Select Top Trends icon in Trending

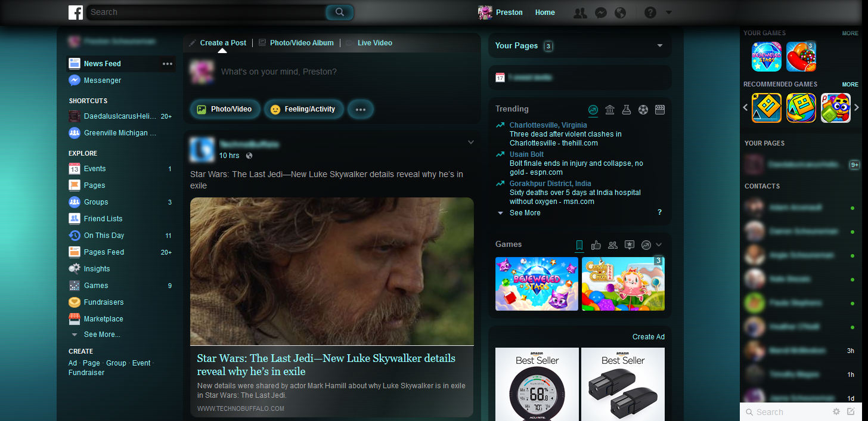point(593,110)
